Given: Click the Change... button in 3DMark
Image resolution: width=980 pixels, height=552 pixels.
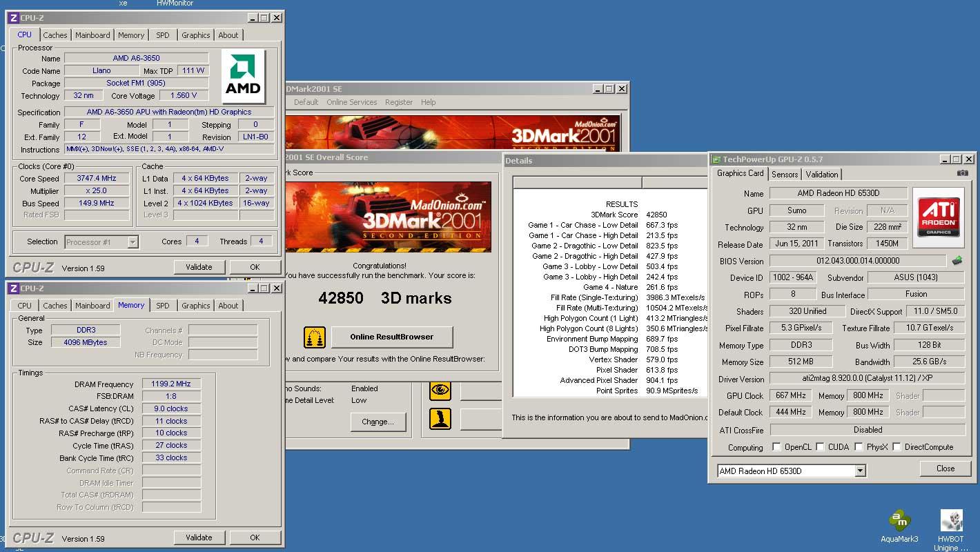Looking at the screenshot, I should pos(378,422).
